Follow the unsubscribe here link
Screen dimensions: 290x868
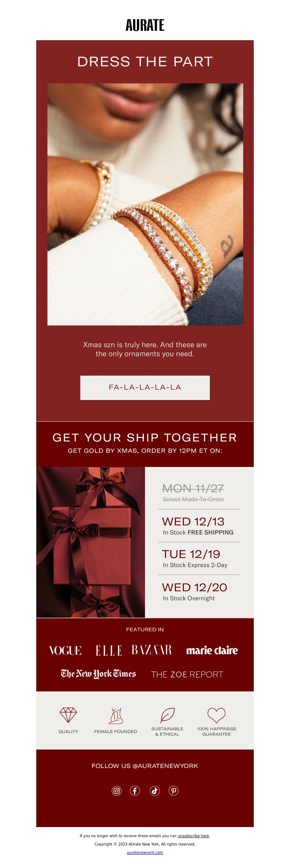click(x=193, y=836)
